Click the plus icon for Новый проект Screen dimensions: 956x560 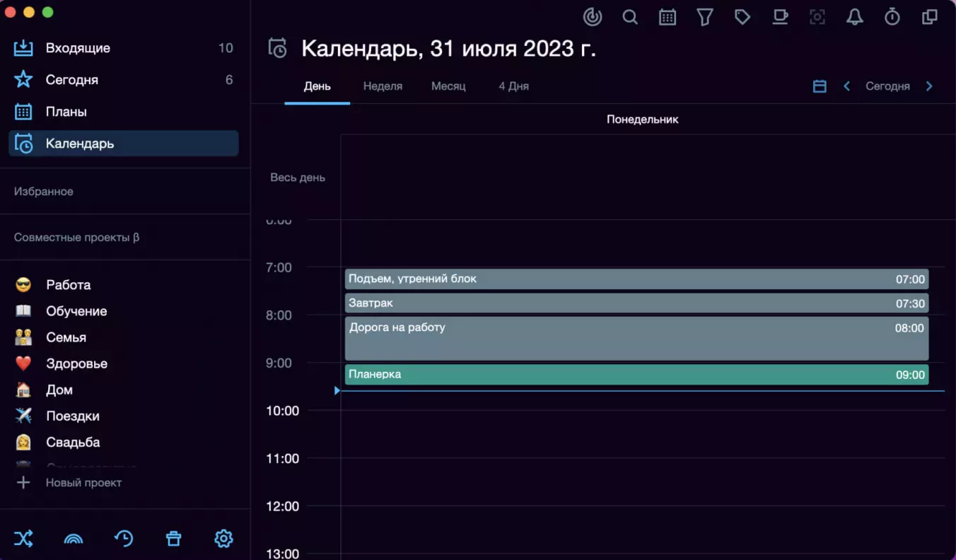23,482
